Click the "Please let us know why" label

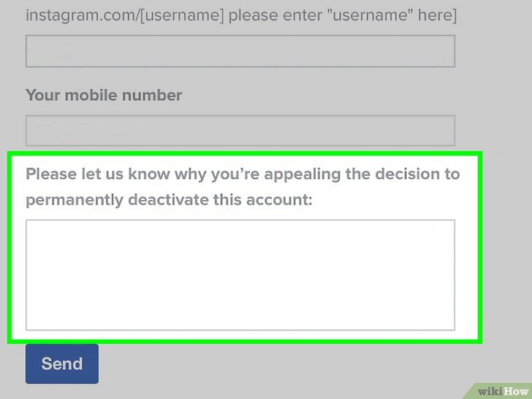pyautogui.click(x=243, y=186)
